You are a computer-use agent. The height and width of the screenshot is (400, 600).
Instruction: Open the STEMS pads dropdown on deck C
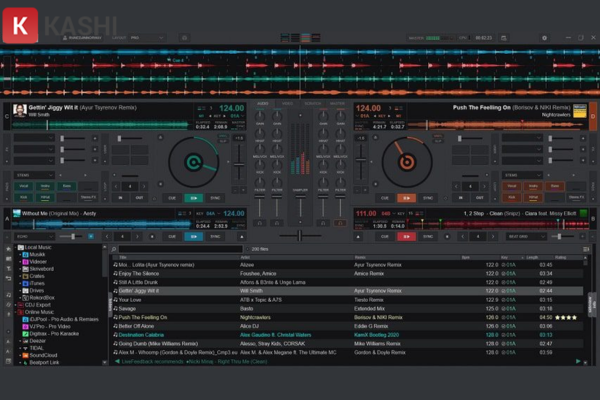[34, 175]
